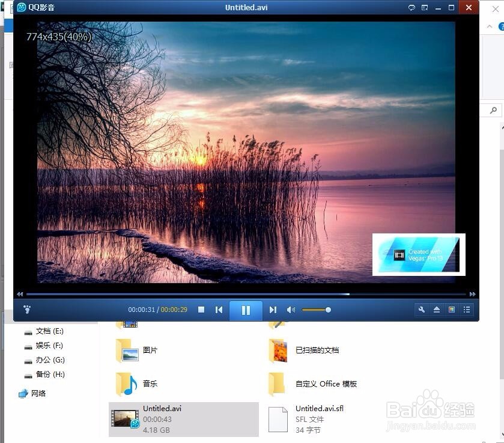504x443 pixels.
Task: Click the Created with Vegas Pro watermark
Action: point(419,254)
